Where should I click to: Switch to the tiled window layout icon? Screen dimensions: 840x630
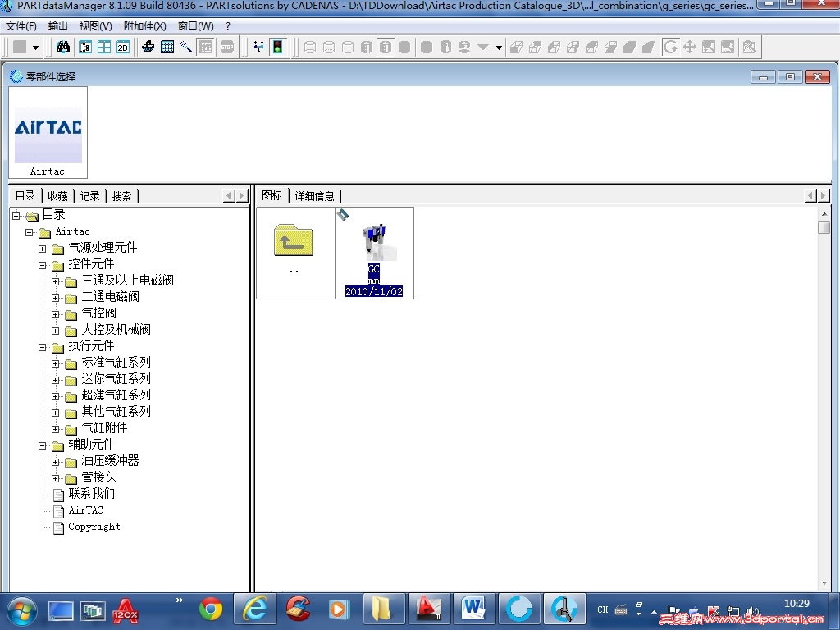click(x=104, y=47)
